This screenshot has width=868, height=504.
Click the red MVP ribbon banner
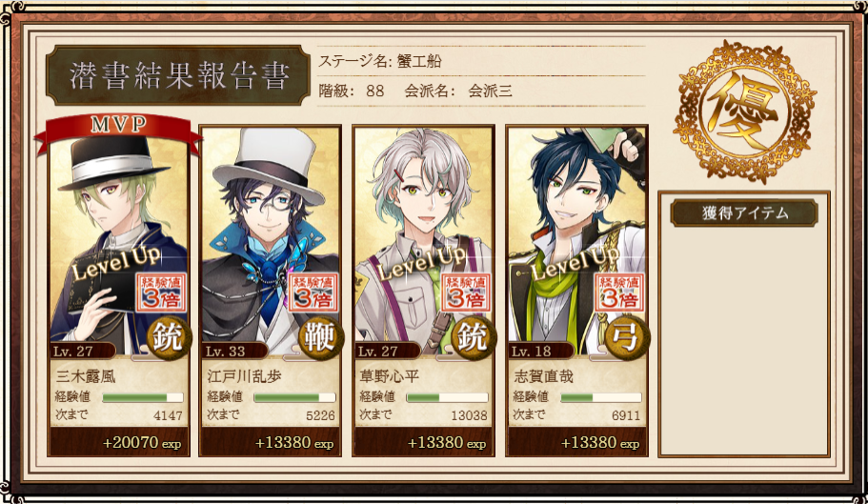(x=118, y=131)
